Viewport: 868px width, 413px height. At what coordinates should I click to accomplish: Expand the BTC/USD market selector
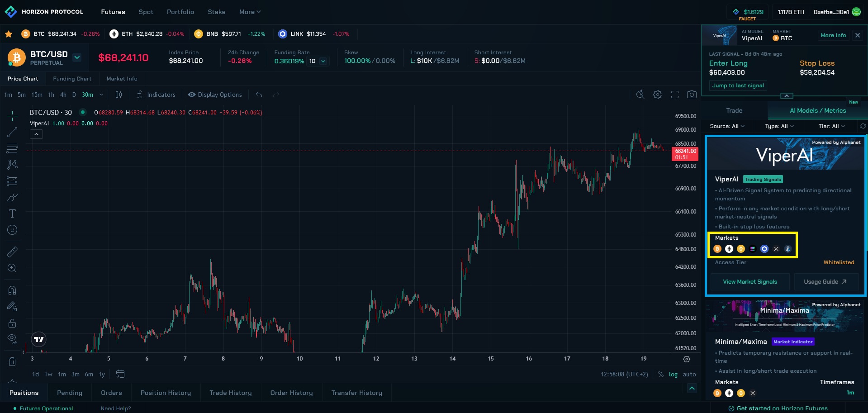77,57
